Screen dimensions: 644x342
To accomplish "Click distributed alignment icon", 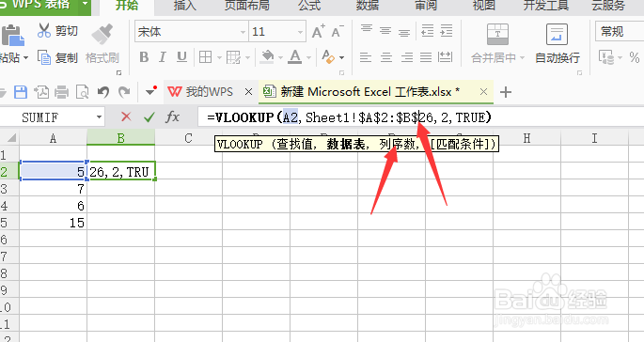I will pyautogui.click(x=446, y=57).
